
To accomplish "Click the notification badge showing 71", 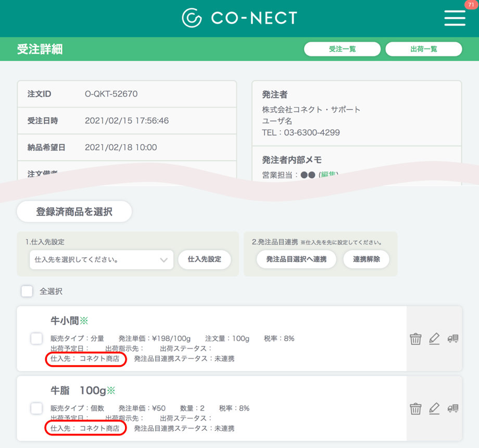I will click(x=471, y=5).
